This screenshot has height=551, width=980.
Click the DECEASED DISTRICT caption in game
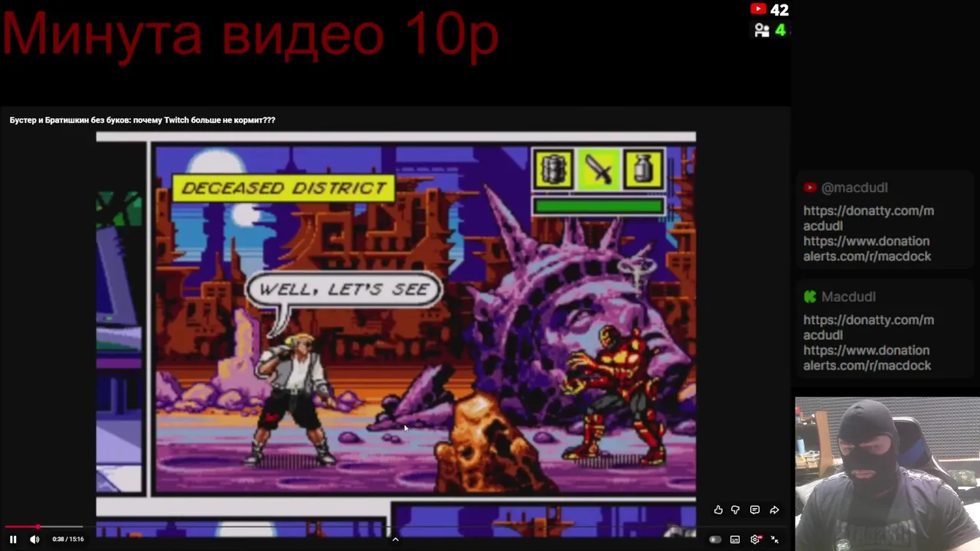283,188
